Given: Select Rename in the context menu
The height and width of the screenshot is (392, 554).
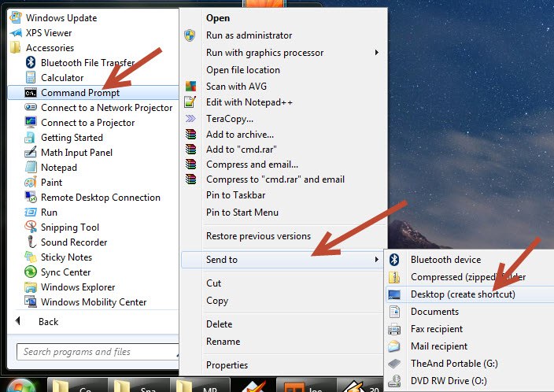Looking at the screenshot, I should click(x=223, y=342).
